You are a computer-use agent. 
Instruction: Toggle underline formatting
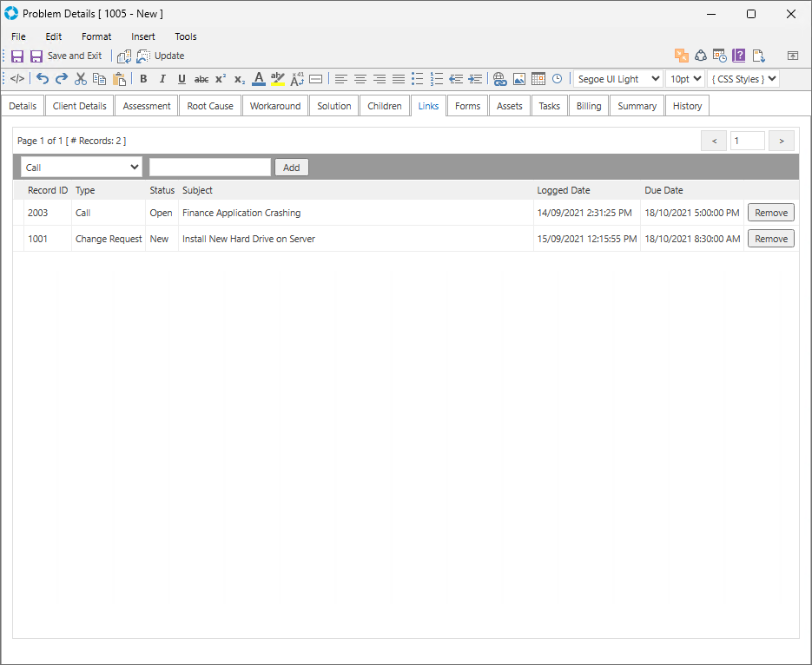click(182, 79)
